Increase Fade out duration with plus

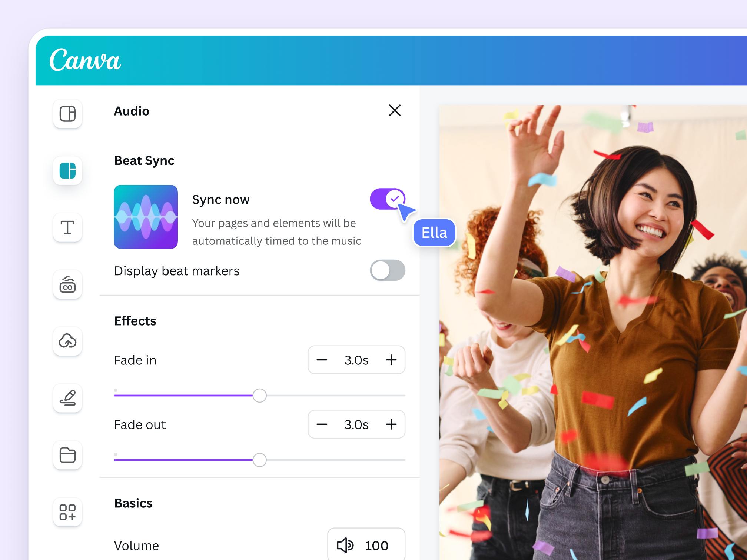click(391, 424)
